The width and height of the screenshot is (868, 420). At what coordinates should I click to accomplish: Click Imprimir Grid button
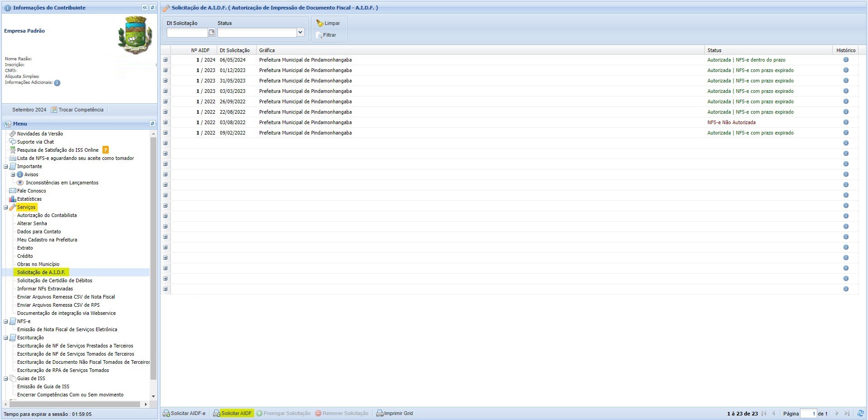coord(395,413)
